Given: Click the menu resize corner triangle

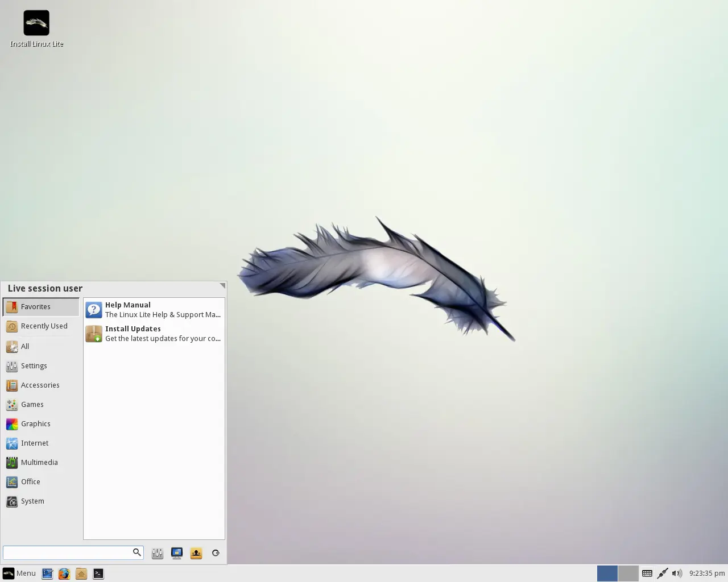Looking at the screenshot, I should (222, 285).
